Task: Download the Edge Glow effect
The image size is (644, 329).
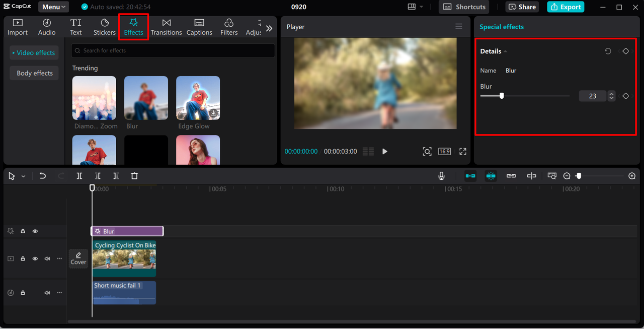Action: click(x=213, y=113)
